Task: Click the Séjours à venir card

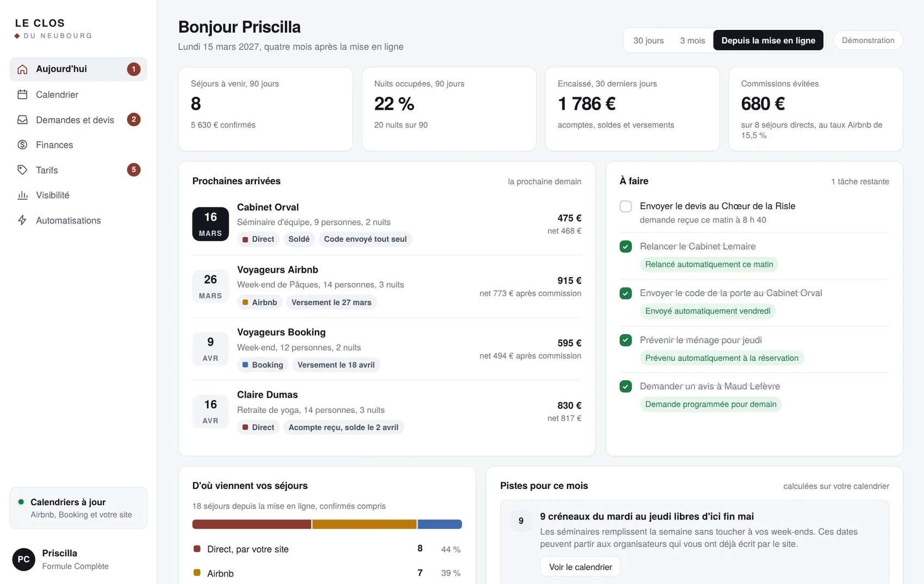Action: click(265, 109)
